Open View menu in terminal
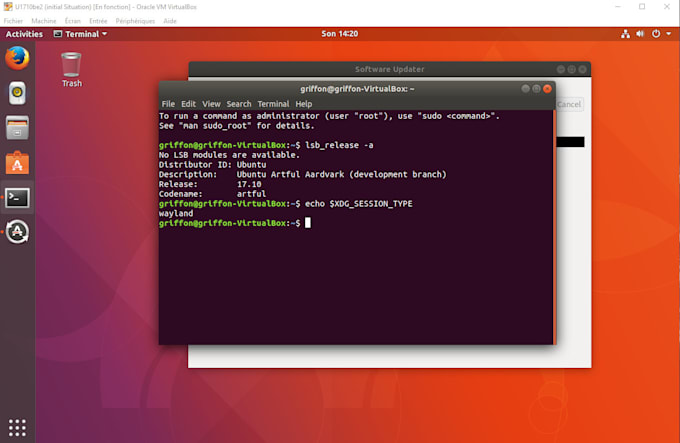The image size is (680, 443). (x=211, y=104)
